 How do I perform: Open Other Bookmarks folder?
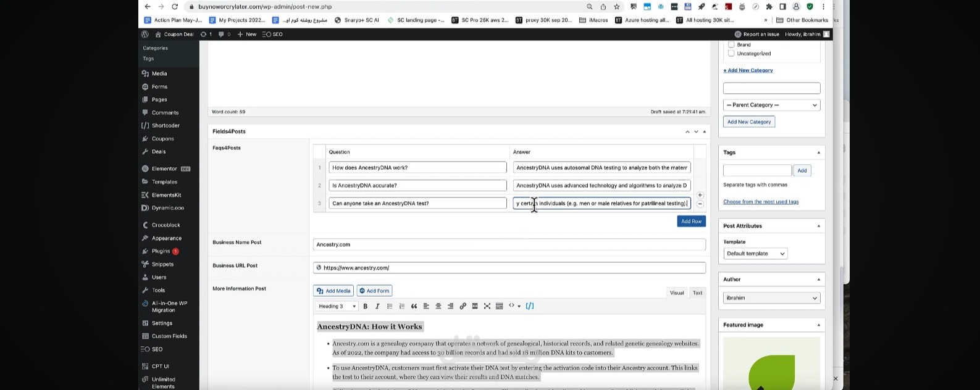coord(802,20)
